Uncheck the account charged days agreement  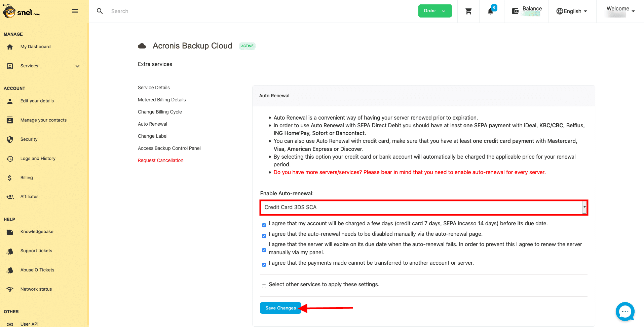pos(264,225)
